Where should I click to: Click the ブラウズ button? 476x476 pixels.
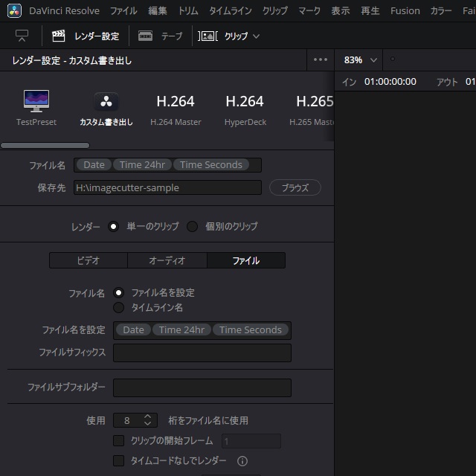point(295,188)
